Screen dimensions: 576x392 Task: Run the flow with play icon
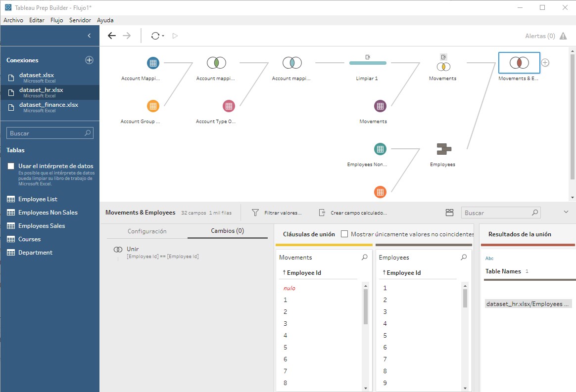tap(175, 36)
